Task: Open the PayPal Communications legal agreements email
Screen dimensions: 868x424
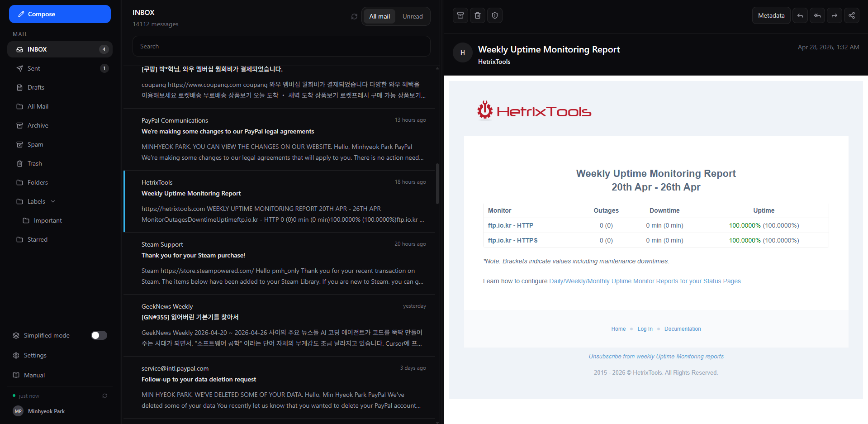Action: point(280,139)
